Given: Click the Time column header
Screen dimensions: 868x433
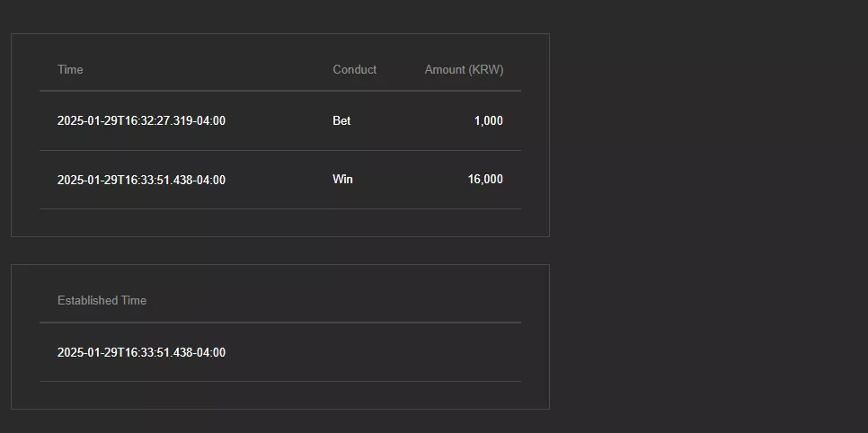Looking at the screenshot, I should [x=70, y=70].
